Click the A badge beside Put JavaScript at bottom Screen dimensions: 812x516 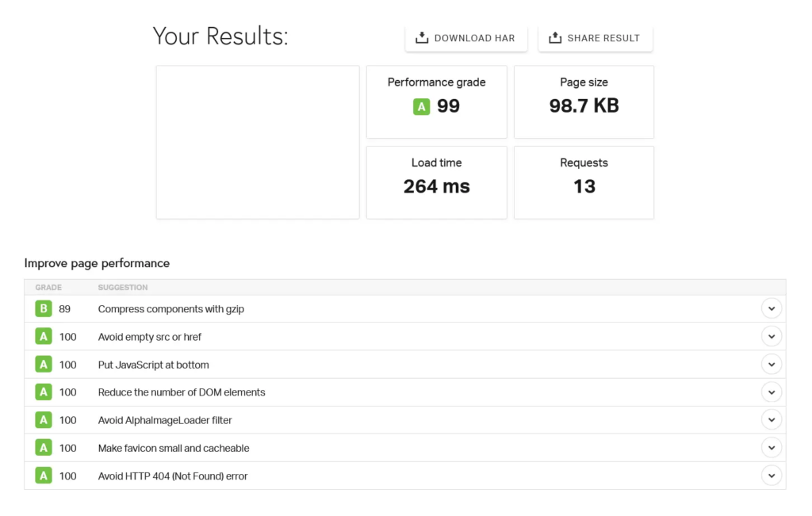[x=44, y=365]
